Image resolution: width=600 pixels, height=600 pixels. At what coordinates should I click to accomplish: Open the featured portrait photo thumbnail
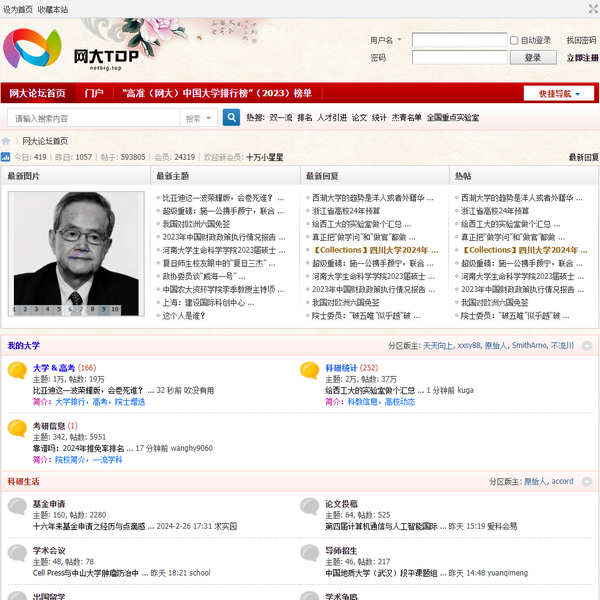point(75,250)
